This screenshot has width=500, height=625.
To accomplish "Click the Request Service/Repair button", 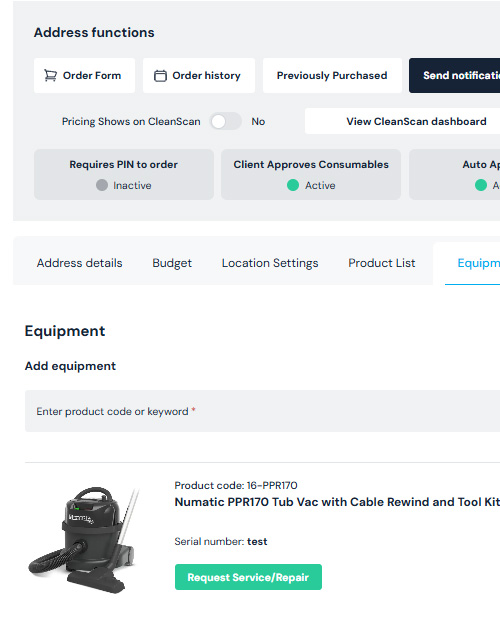I will click(x=248, y=577).
